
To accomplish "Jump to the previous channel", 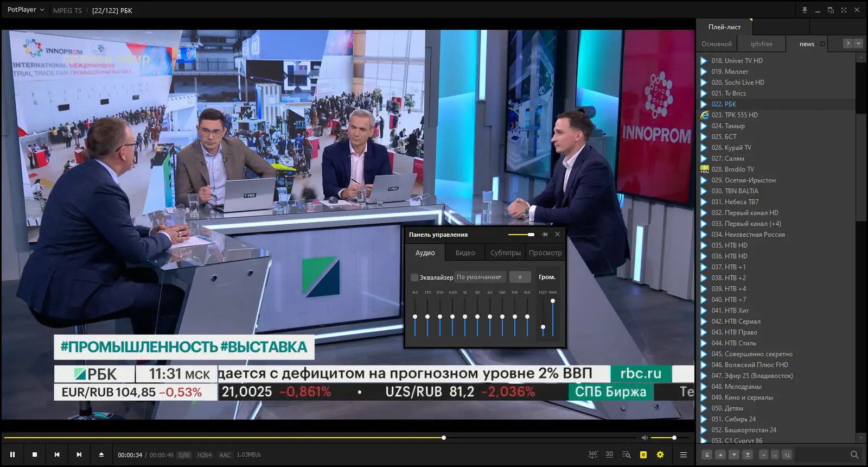I will pos(57,455).
